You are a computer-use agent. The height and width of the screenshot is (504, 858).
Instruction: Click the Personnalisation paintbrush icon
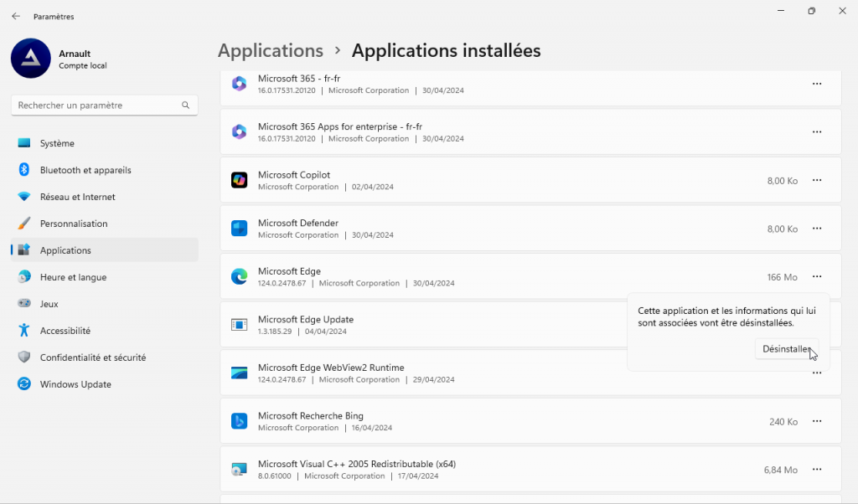click(24, 224)
